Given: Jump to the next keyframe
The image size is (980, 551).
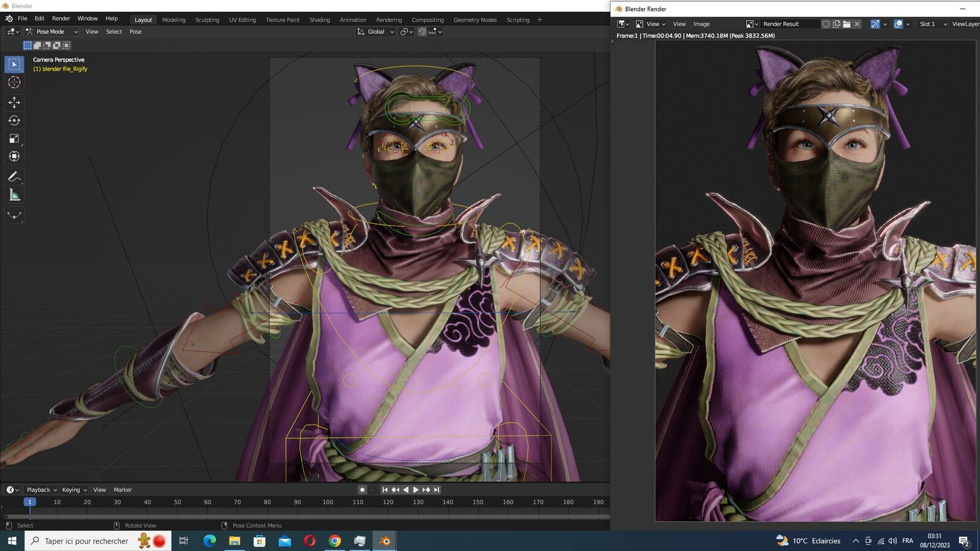Looking at the screenshot, I should point(426,490).
